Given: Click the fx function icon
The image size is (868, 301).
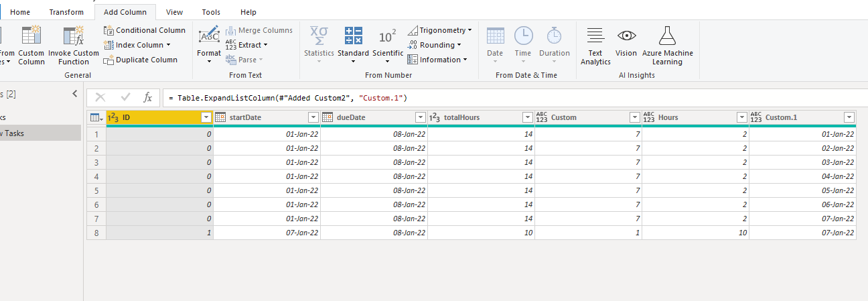Looking at the screenshot, I should point(148,98).
